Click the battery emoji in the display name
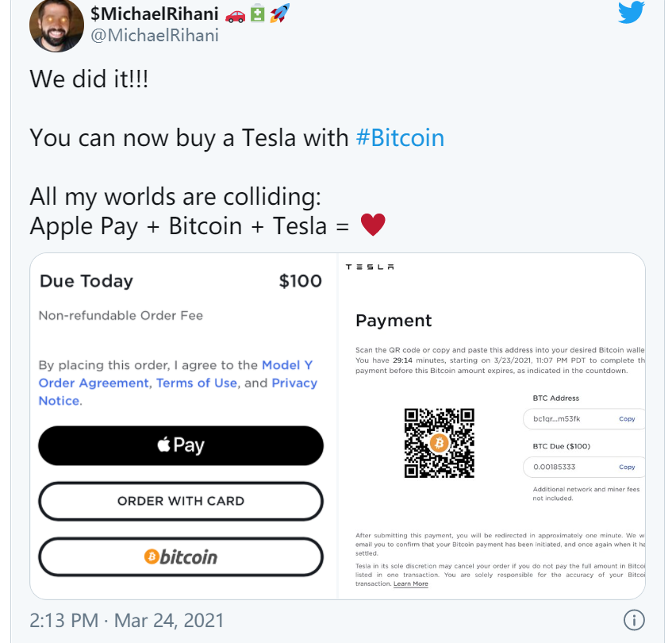The width and height of the screenshot is (672, 643). 258,13
